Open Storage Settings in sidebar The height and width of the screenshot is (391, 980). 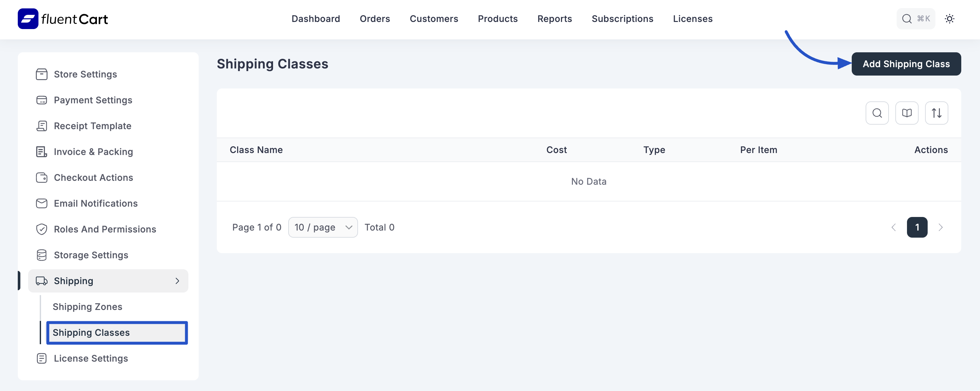(x=91, y=255)
